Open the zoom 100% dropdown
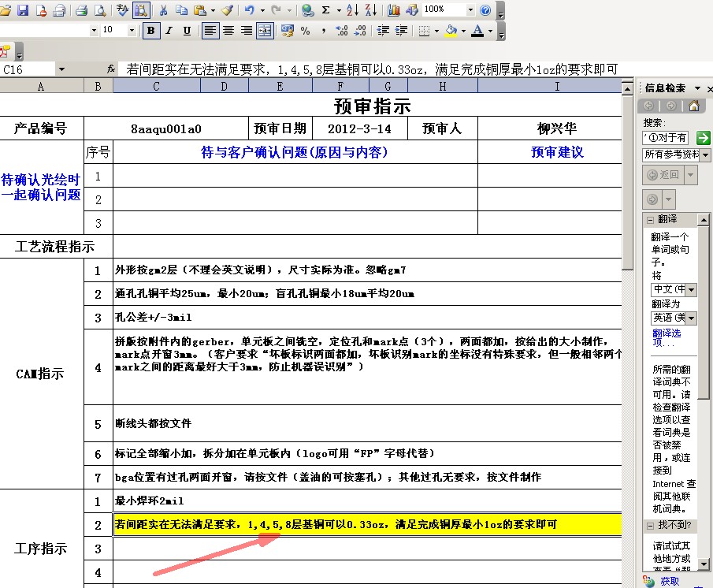This screenshot has height=588, width=713. coord(470,9)
